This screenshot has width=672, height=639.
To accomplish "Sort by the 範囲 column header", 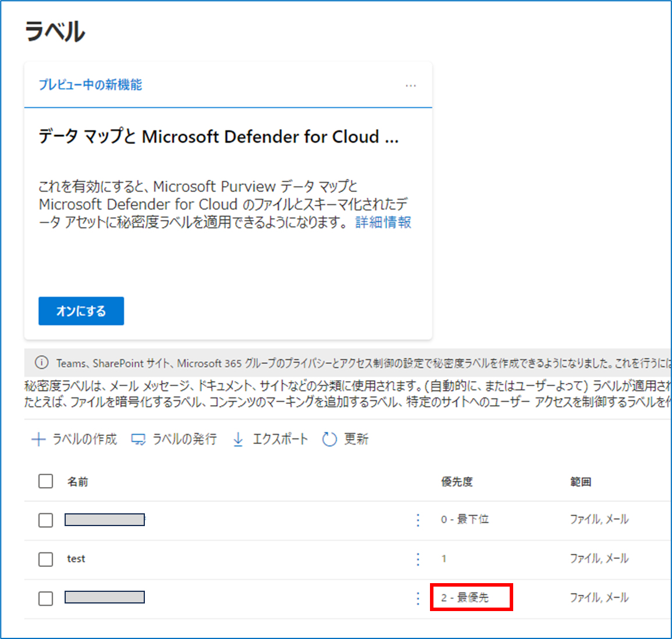I will (x=581, y=482).
